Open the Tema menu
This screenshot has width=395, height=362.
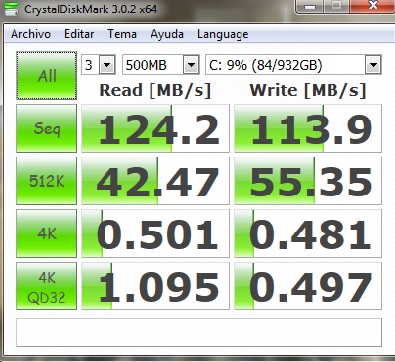click(x=122, y=34)
